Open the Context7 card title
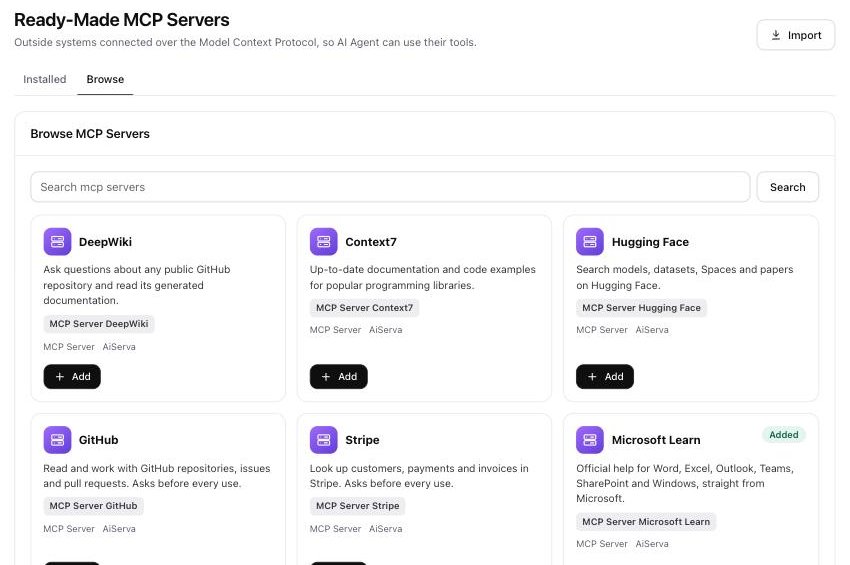 [371, 242]
